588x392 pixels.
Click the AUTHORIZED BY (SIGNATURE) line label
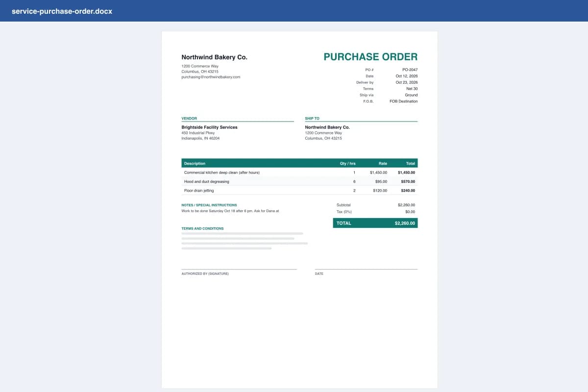pyautogui.click(x=205, y=273)
